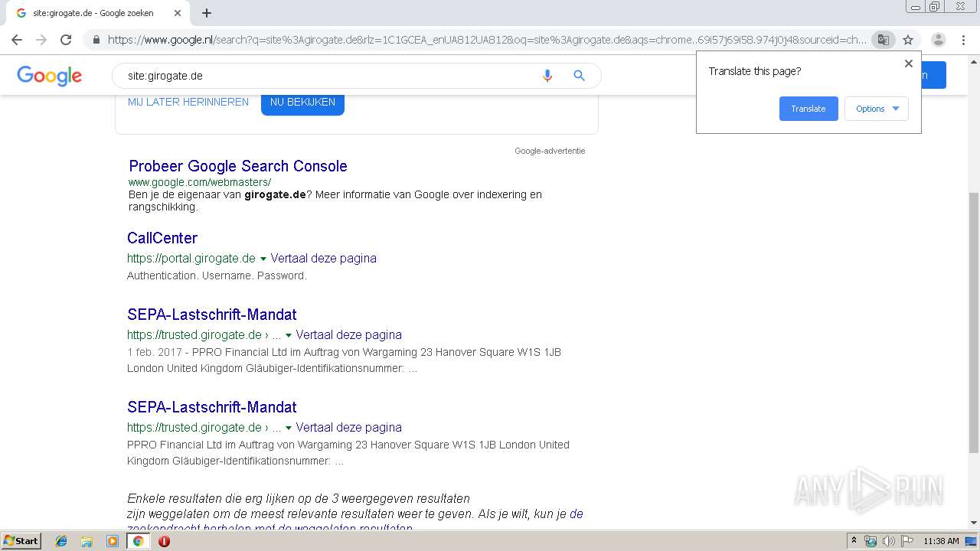
Task: Open the Chrome three-dot menu
Action: coord(963,40)
